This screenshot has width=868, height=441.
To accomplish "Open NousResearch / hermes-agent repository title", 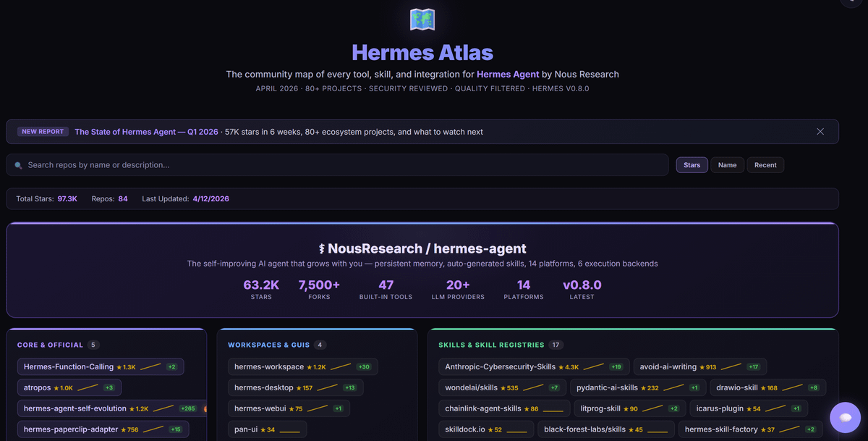I will (x=422, y=248).
